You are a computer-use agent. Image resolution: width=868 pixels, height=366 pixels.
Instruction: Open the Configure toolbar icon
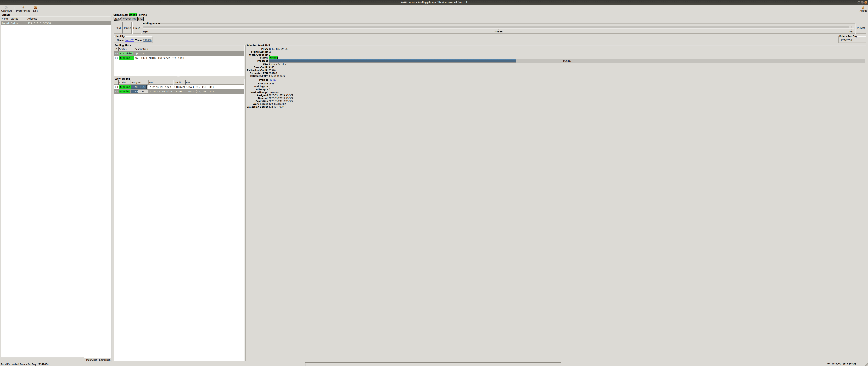[6, 9]
